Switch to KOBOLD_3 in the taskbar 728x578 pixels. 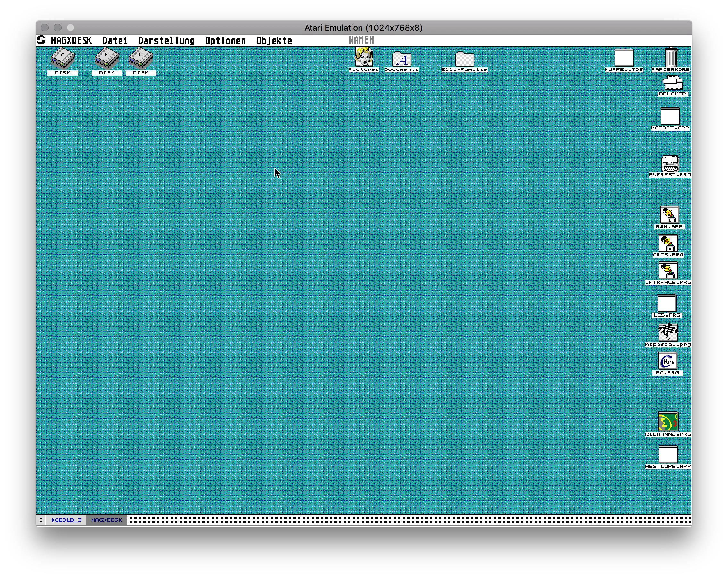pyautogui.click(x=67, y=520)
